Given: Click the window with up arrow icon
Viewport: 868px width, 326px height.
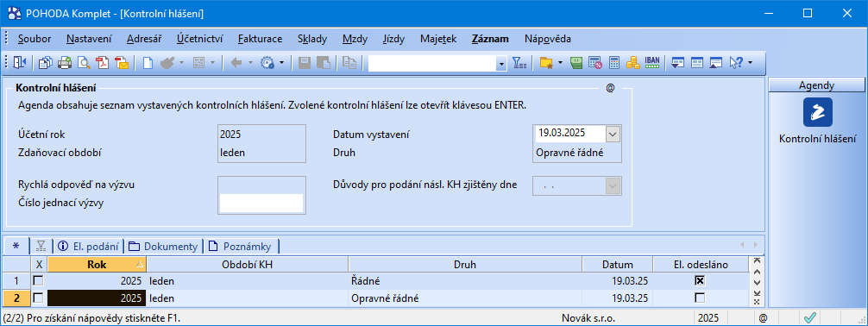Looking at the screenshot, I should 716,63.
